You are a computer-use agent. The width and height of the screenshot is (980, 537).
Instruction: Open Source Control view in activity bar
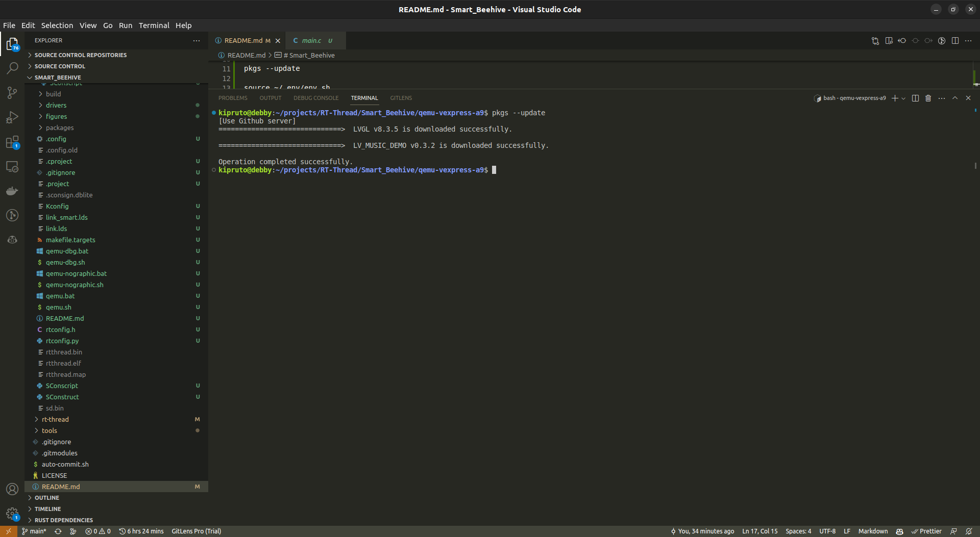12,92
